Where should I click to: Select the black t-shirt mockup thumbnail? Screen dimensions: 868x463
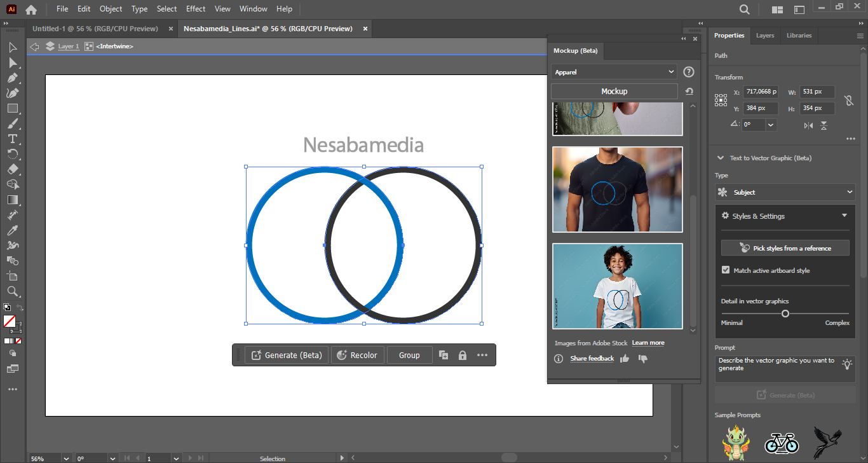617,190
